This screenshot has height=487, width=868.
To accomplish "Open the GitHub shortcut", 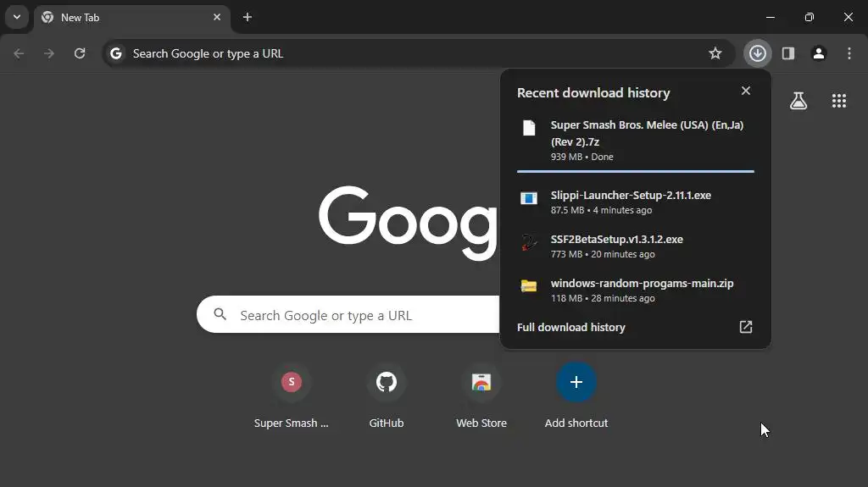I will 387,396.
